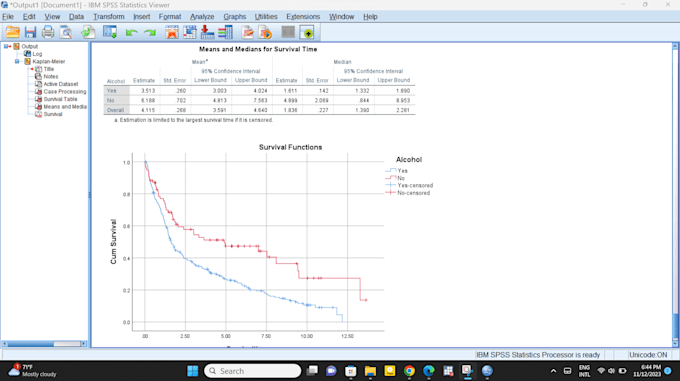Viewport: 680px width, 381px height.
Task: Click the Processor is ready status text
Action: [538, 355]
